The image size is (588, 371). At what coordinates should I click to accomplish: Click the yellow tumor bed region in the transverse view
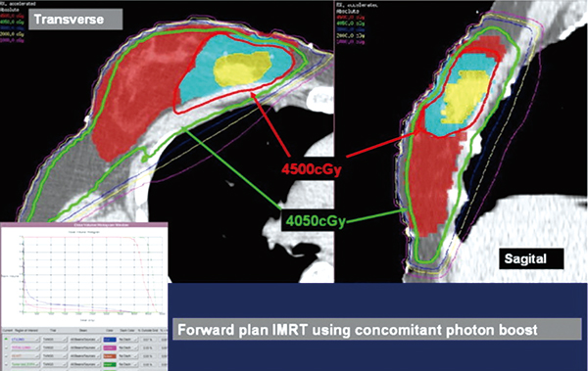pyautogui.click(x=242, y=69)
